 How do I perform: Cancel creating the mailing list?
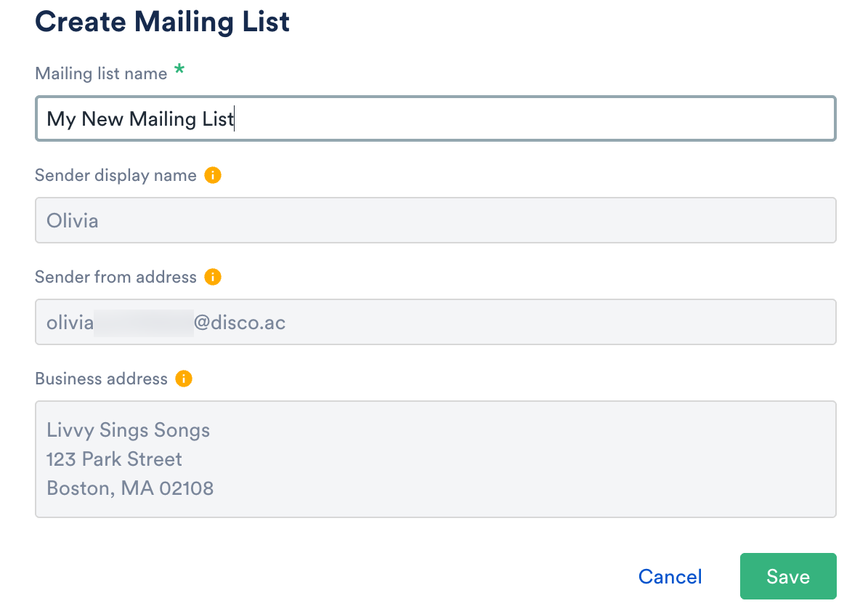(670, 577)
